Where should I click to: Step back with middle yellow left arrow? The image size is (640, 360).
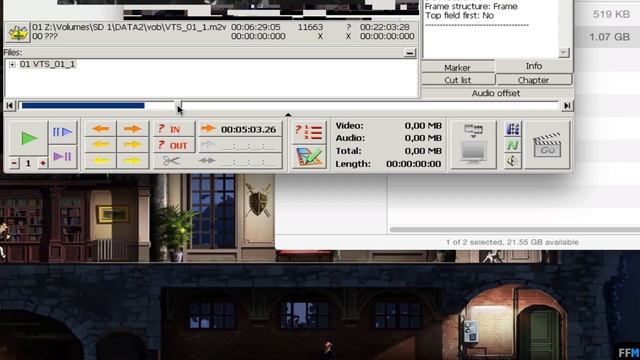pos(100,144)
